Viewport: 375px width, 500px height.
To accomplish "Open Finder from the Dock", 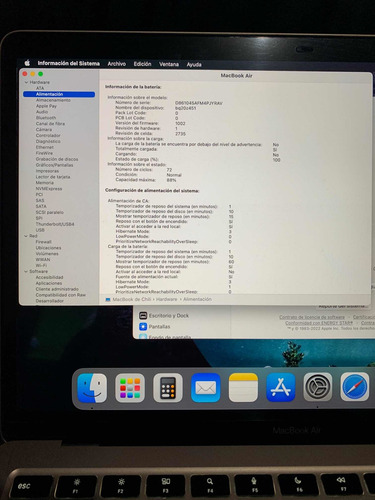I will 92,388.
